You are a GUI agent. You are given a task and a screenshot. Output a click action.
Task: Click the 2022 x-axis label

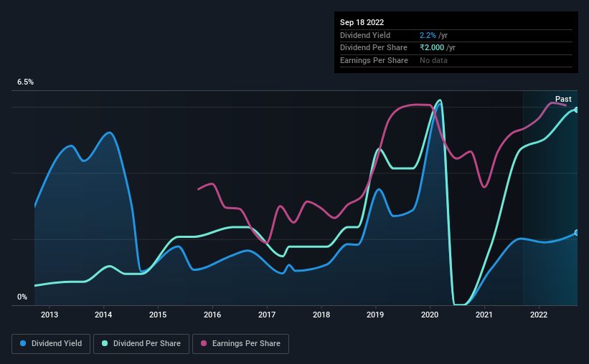coord(539,315)
